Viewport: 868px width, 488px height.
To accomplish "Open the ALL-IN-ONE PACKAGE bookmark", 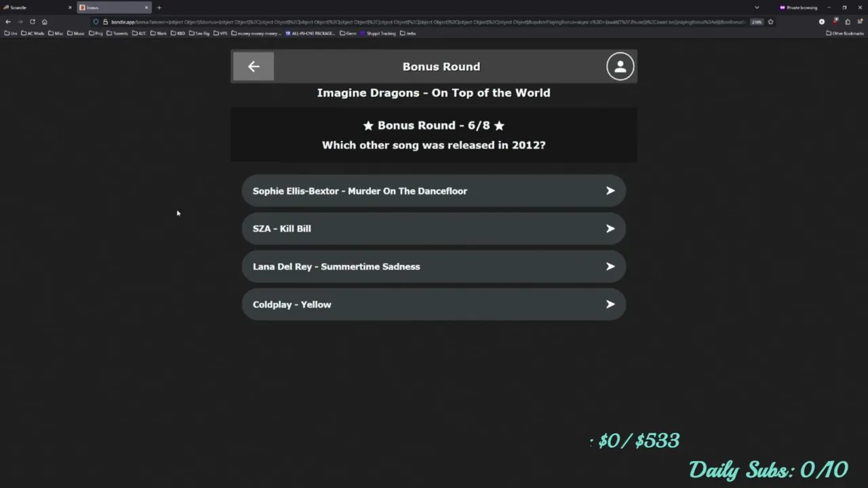I will pos(311,33).
